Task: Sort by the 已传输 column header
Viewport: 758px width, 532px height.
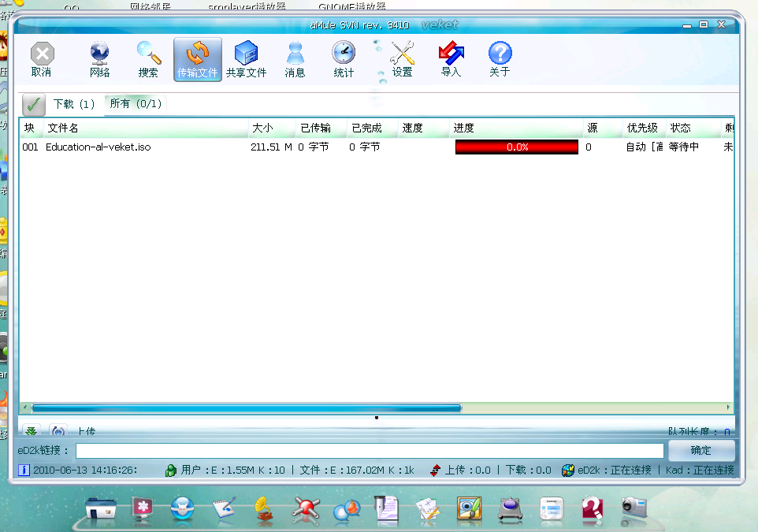Action: [321, 128]
